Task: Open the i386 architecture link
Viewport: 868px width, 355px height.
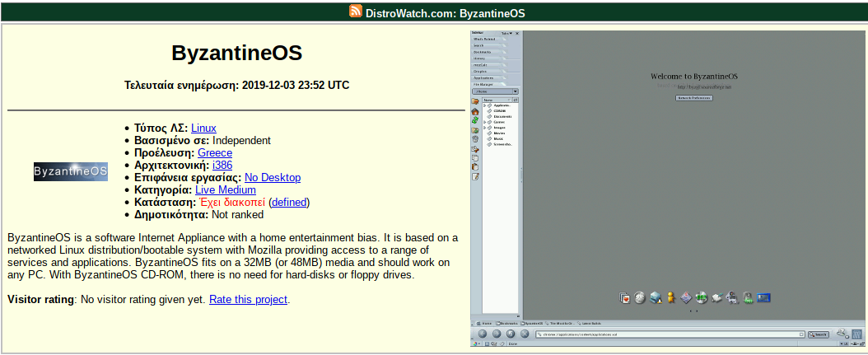Action: (x=222, y=165)
